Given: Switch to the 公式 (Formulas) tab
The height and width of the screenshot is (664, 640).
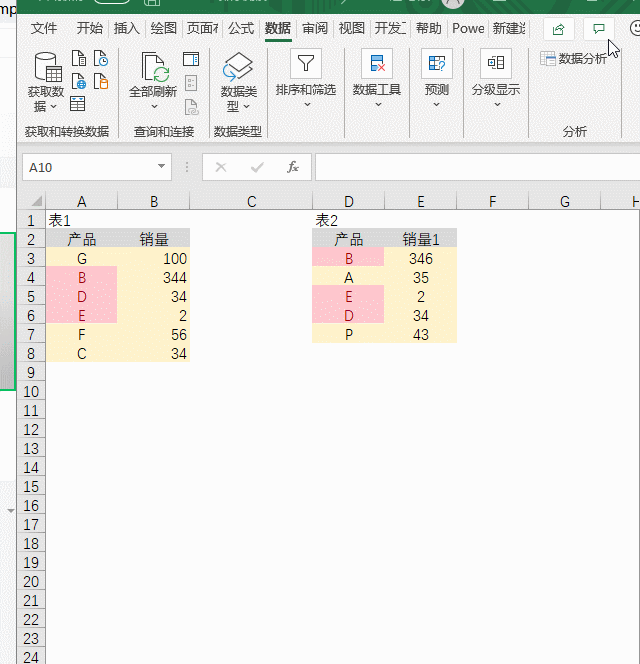Looking at the screenshot, I should point(241,28).
